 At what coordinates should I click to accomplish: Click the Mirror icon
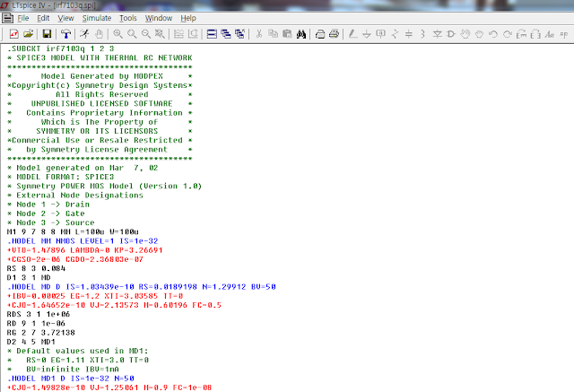point(535,34)
